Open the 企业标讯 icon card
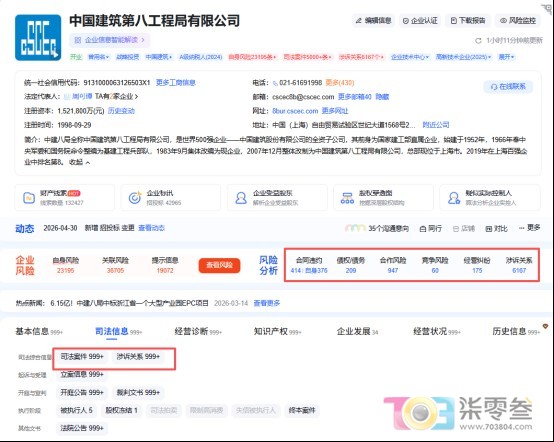The height and width of the screenshot is (442, 554). pyautogui.click(x=171, y=198)
